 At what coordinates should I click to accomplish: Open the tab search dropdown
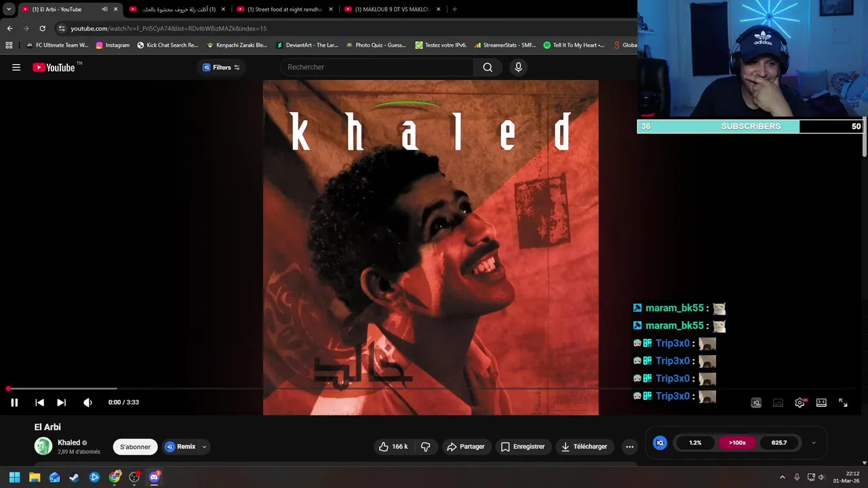click(9, 9)
